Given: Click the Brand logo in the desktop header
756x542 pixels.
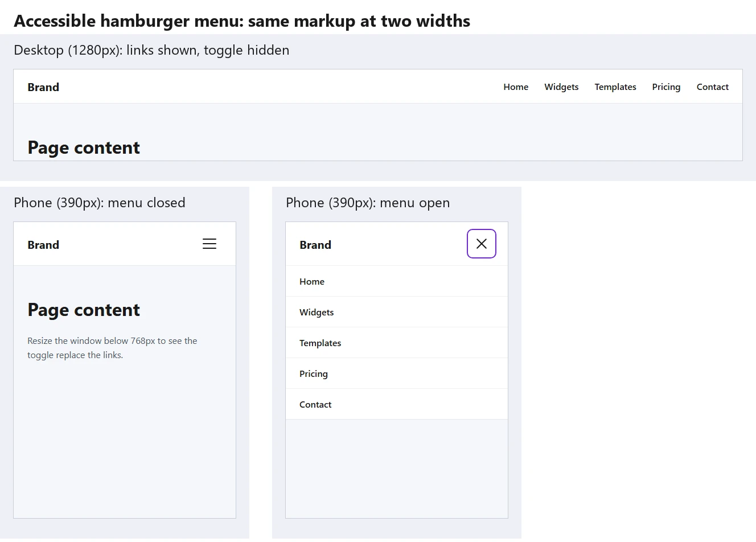Looking at the screenshot, I should (43, 87).
